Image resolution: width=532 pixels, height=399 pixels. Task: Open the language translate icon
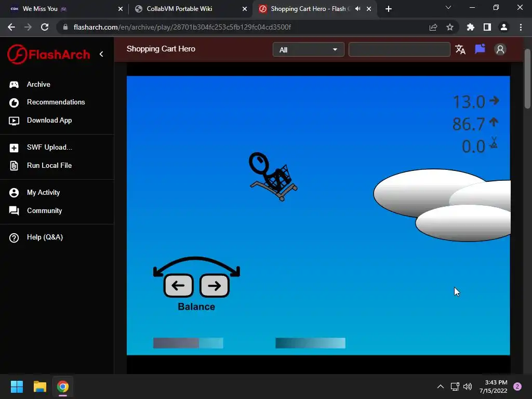[460, 49]
